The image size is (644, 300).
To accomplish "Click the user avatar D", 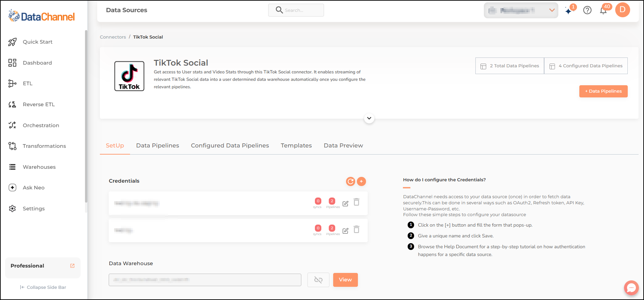I will click(x=623, y=10).
